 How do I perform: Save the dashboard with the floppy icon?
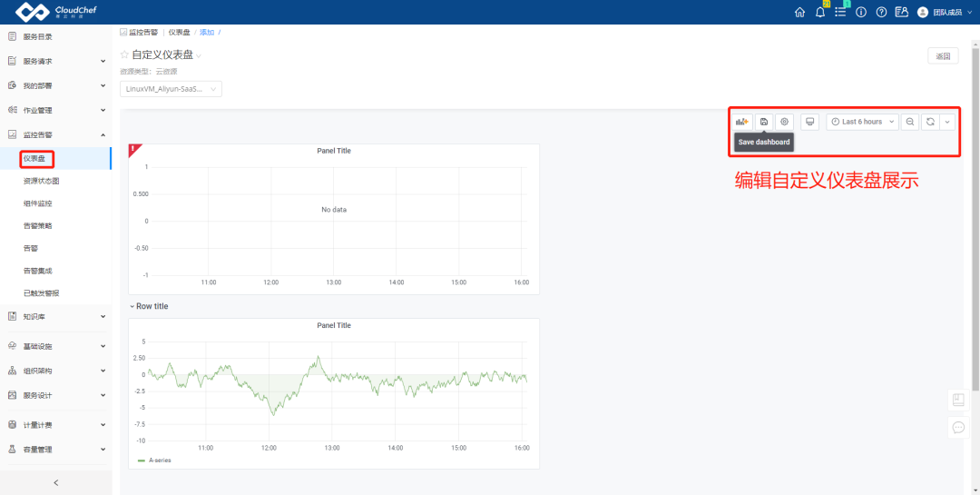click(764, 122)
